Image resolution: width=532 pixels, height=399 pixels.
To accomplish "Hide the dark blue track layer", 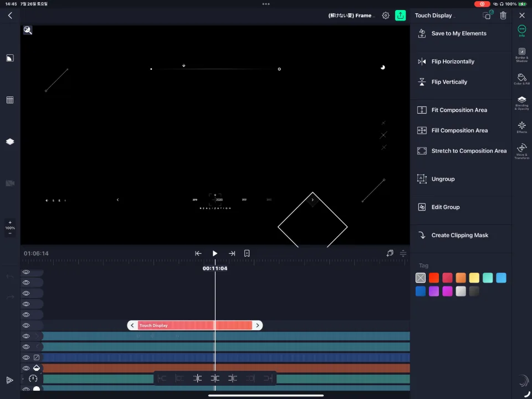I will point(26,357).
